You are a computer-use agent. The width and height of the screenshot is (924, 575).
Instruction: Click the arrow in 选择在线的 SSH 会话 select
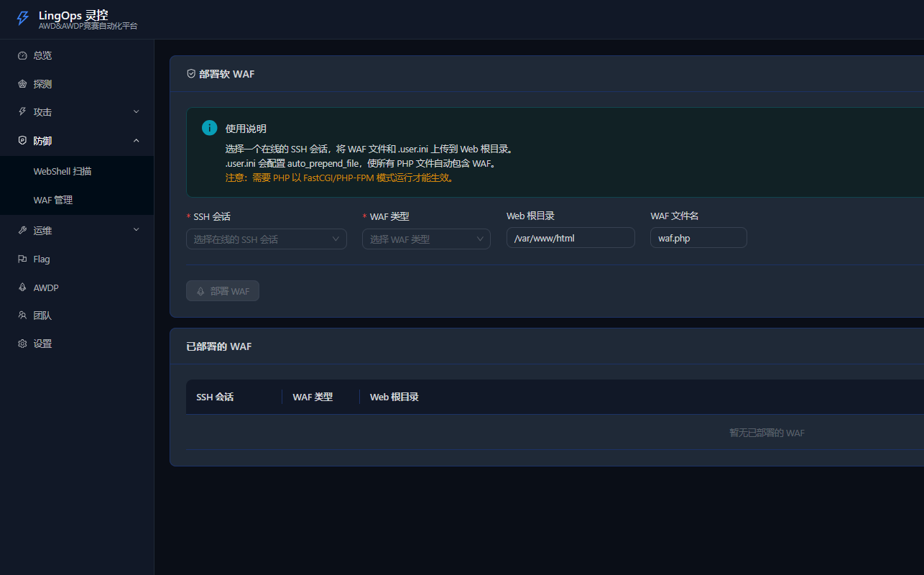[x=336, y=239]
